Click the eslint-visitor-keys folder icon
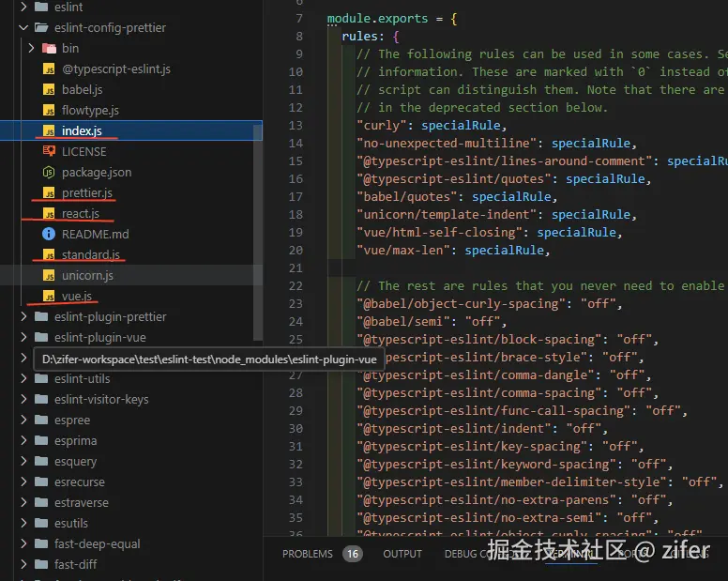 41,400
